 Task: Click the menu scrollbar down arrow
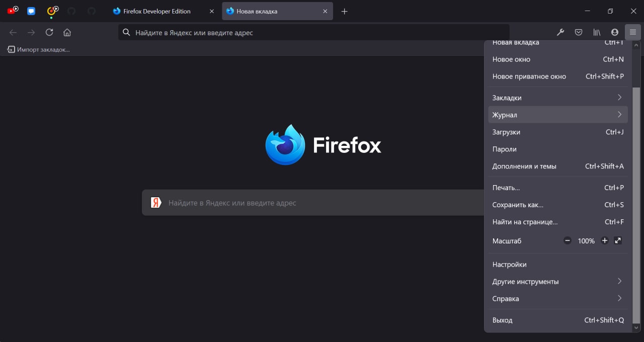click(636, 328)
